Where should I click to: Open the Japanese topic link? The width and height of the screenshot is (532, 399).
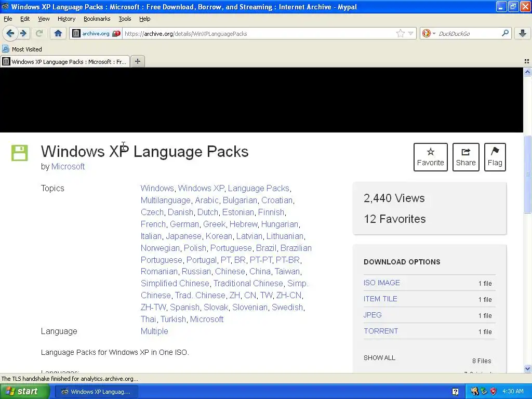[x=183, y=236]
